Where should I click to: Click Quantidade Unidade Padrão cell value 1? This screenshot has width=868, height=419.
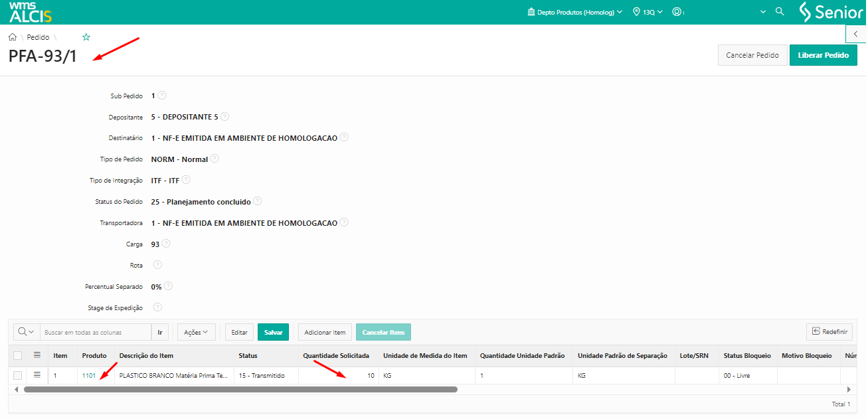[x=525, y=376]
